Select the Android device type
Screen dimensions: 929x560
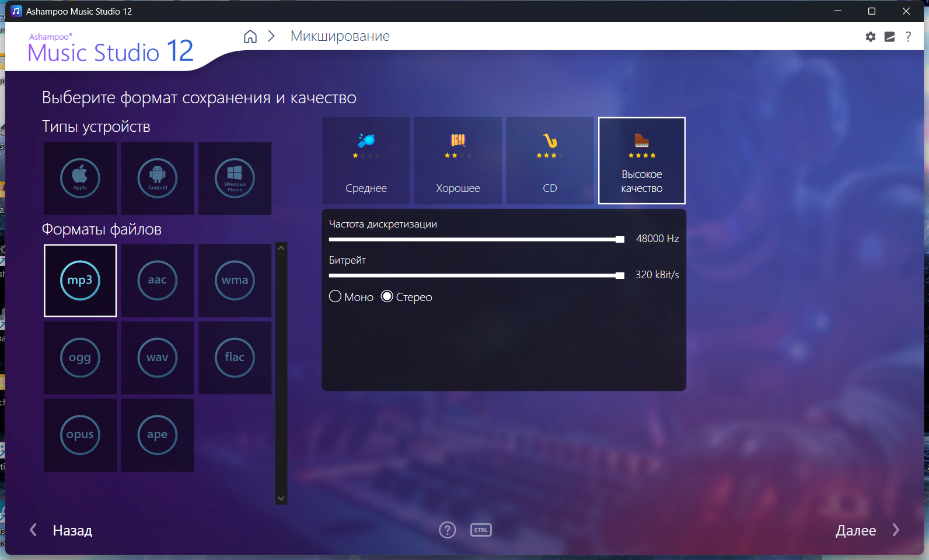tap(158, 178)
